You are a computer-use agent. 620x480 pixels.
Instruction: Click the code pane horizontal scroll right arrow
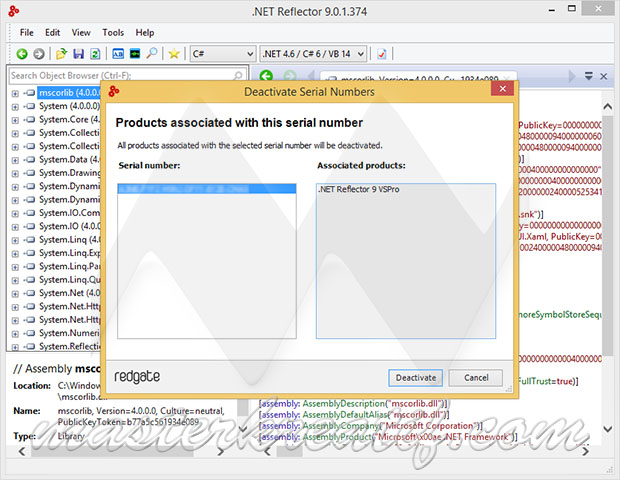(x=586, y=451)
